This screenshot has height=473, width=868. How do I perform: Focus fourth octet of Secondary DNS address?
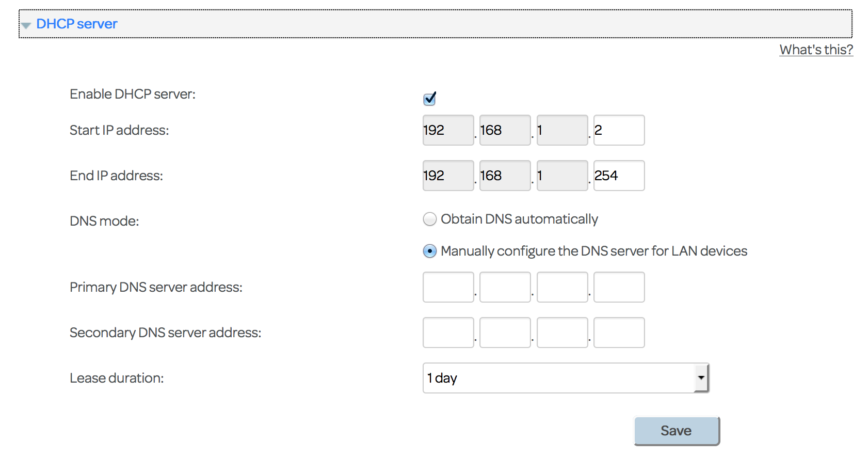click(x=619, y=333)
